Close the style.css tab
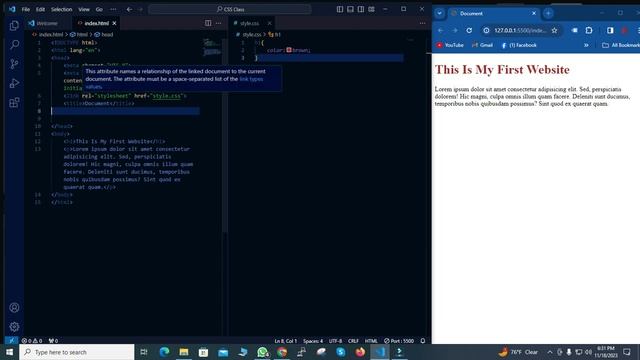The width and height of the screenshot is (640, 360). click(269, 23)
